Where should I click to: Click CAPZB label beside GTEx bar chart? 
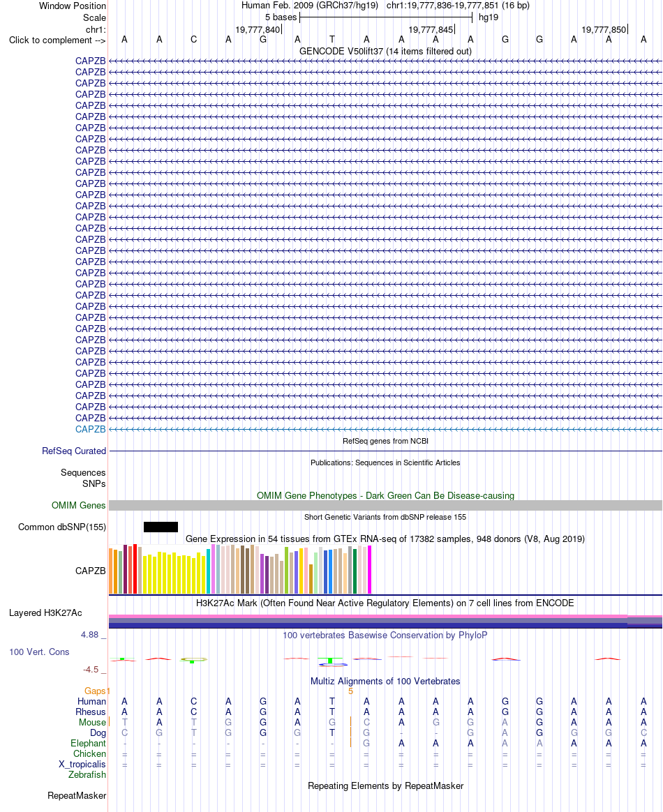point(90,571)
